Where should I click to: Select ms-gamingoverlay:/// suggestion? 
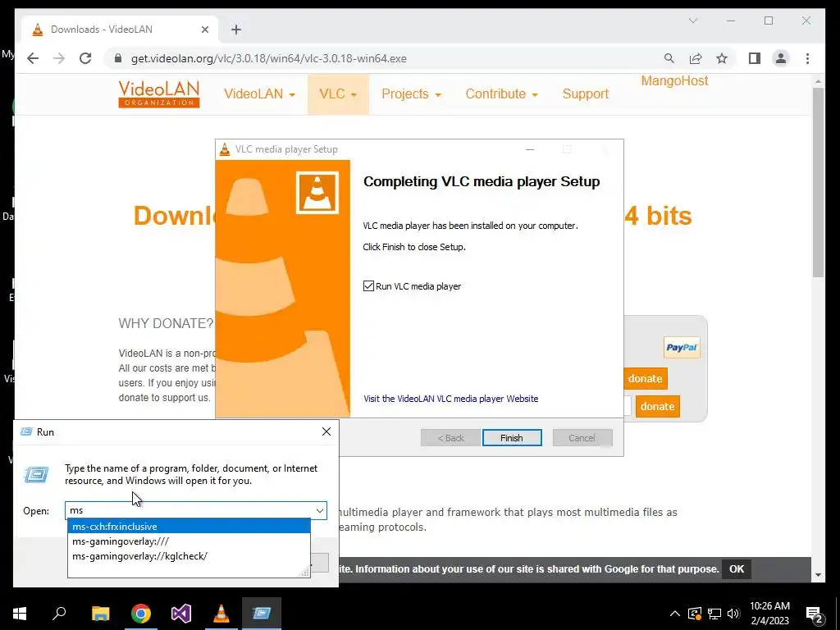(189, 541)
